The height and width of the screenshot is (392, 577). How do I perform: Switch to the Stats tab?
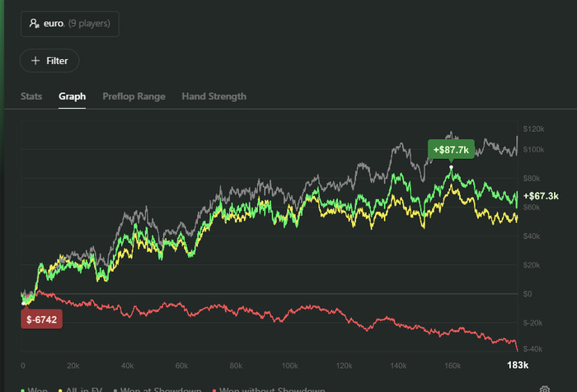tap(31, 96)
